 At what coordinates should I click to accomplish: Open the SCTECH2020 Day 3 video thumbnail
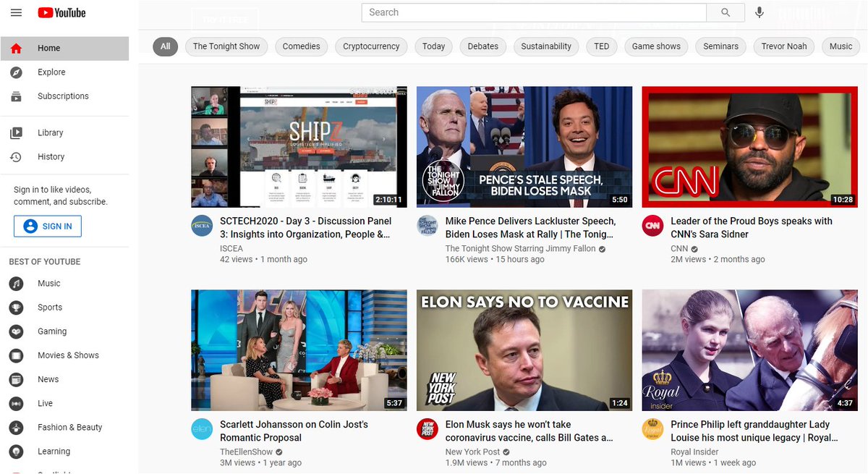tap(299, 147)
